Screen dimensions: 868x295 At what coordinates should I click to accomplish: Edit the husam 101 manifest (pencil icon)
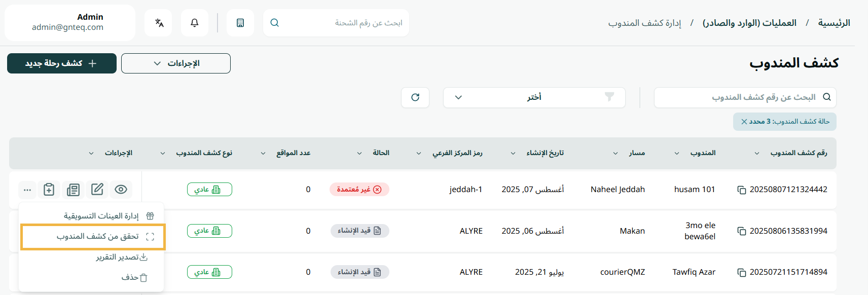pos(97,189)
